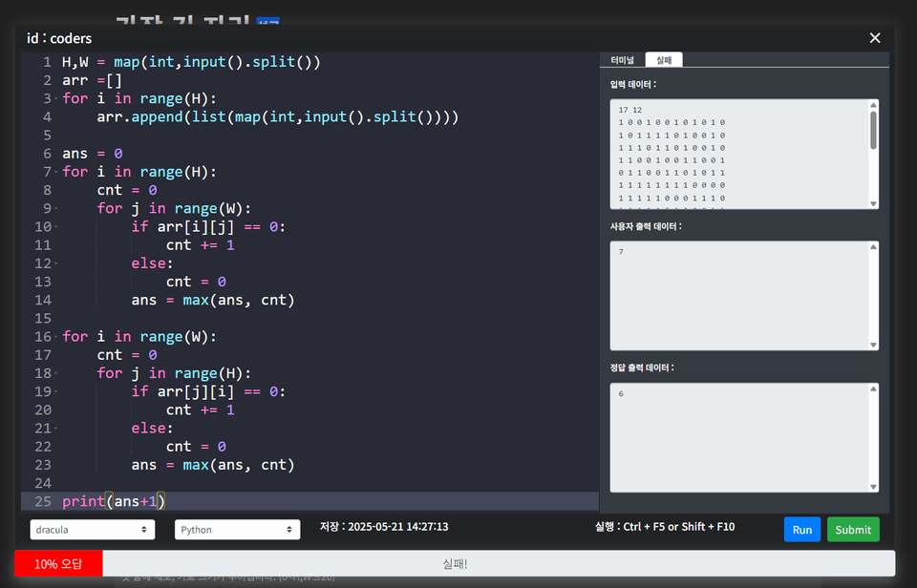
Task: Collapse the fold arrow at line 19
Action: [x=56, y=391]
